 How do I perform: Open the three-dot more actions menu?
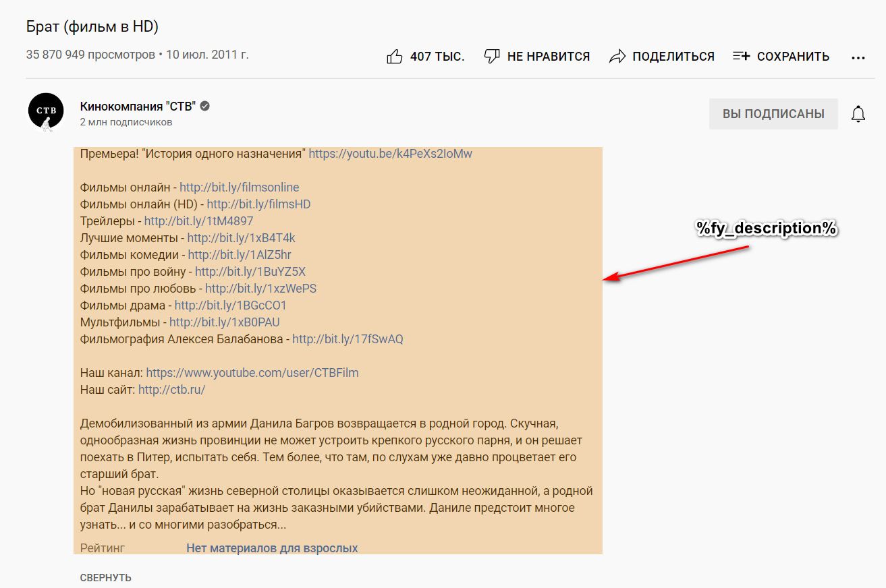coord(858,58)
